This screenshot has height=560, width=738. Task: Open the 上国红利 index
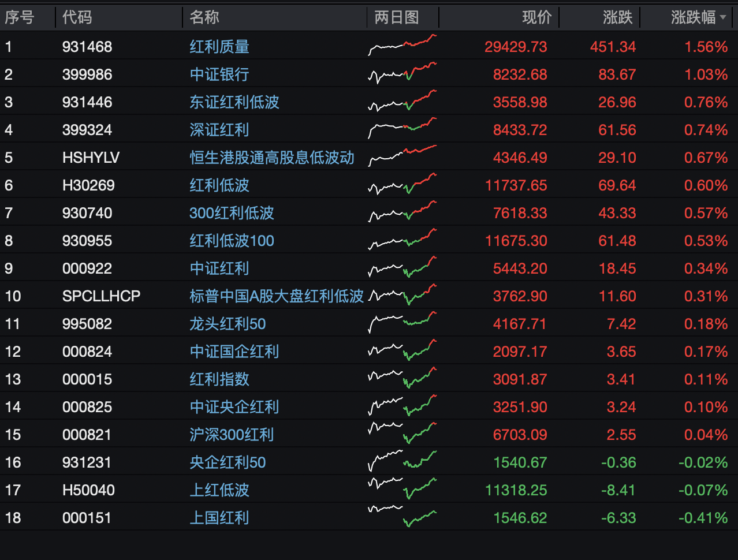click(219, 518)
